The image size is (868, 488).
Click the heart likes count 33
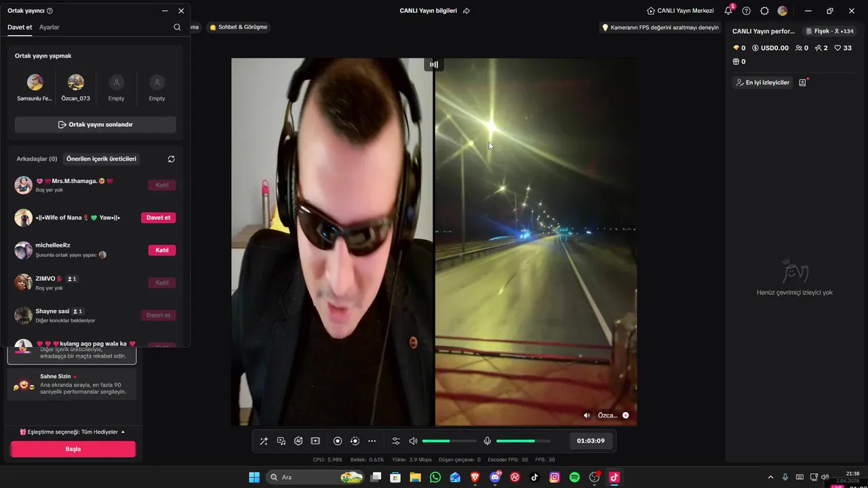(843, 48)
